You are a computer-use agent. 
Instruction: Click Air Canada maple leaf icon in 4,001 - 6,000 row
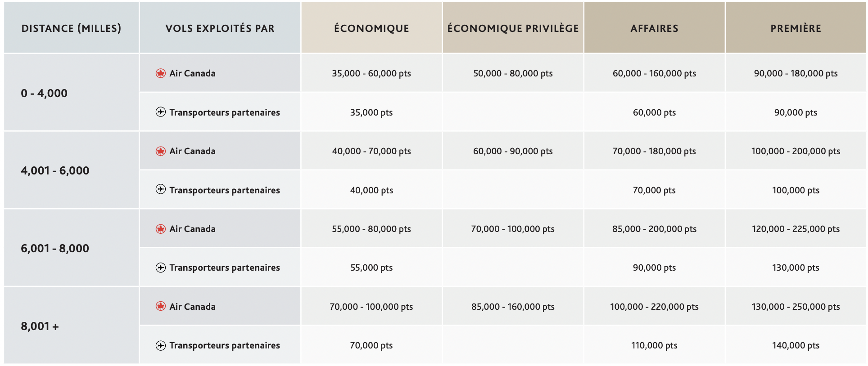161,151
